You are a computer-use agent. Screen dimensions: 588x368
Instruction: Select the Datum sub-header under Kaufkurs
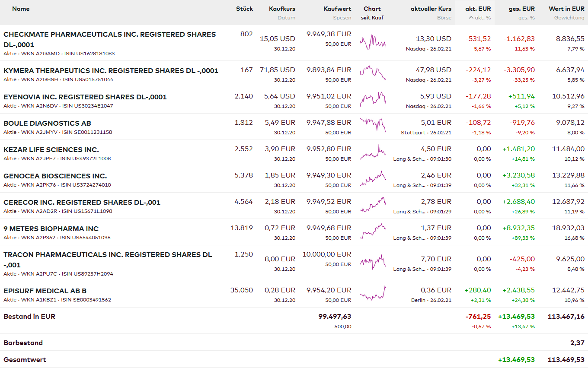coord(287,18)
